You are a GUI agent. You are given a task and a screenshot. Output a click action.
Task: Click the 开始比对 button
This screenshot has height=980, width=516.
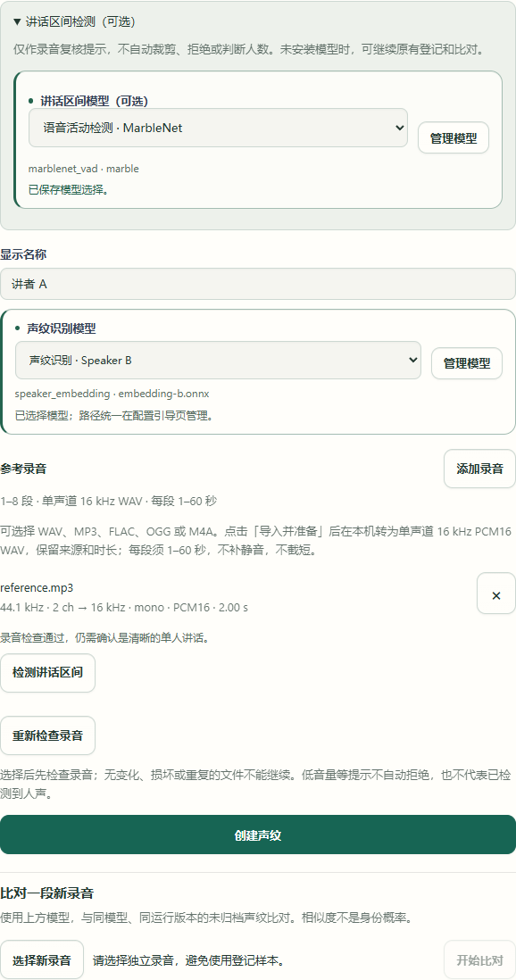pyautogui.click(x=479, y=959)
